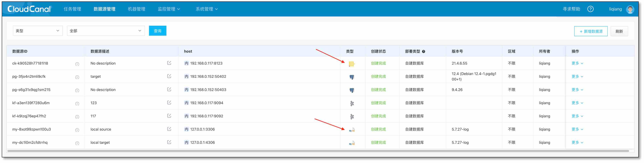Screen dimensions: 644x163
Task: Click Kafka icon in kf-a3en139f7280u6m row
Action: [x=352, y=103]
